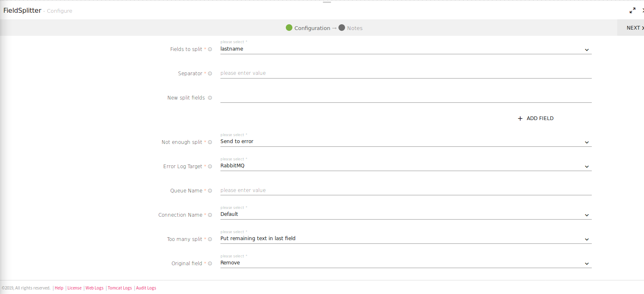Screen dimensions: 644x294
Task: Click info icon next to Error Log Target
Action: coord(210,167)
